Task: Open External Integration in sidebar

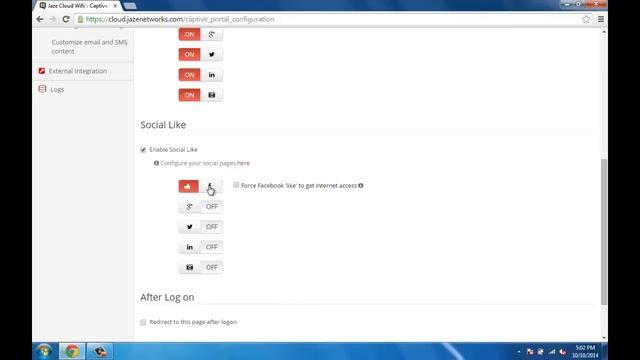Action: point(78,71)
